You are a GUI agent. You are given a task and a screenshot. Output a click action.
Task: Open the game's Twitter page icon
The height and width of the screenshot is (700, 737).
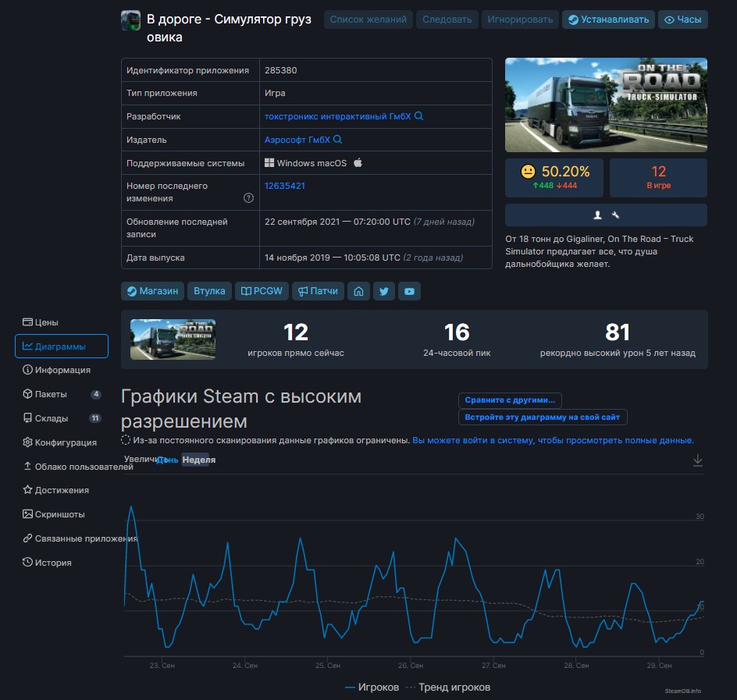click(x=384, y=291)
